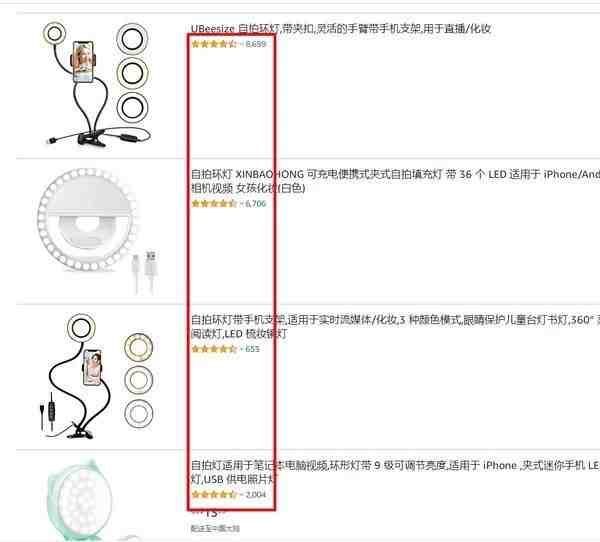Click star rating icon of UBeesize product
This screenshot has height=542, width=600.
pyautogui.click(x=214, y=44)
